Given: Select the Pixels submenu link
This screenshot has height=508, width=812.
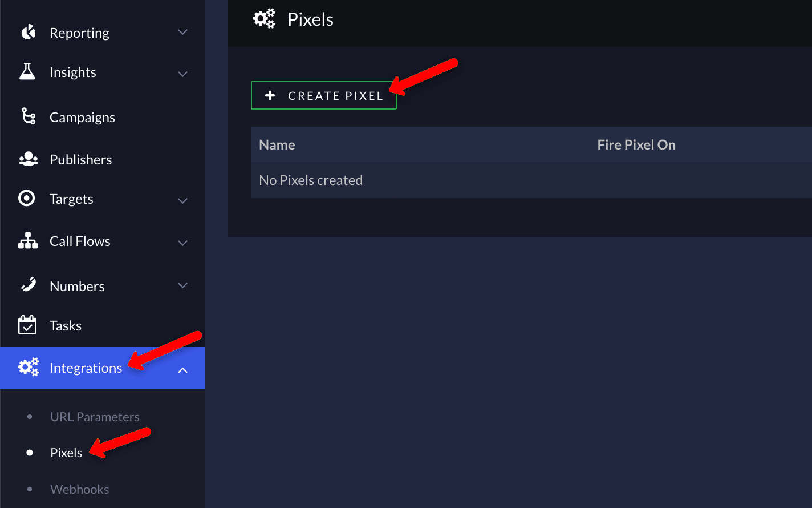Looking at the screenshot, I should (66, 453).
